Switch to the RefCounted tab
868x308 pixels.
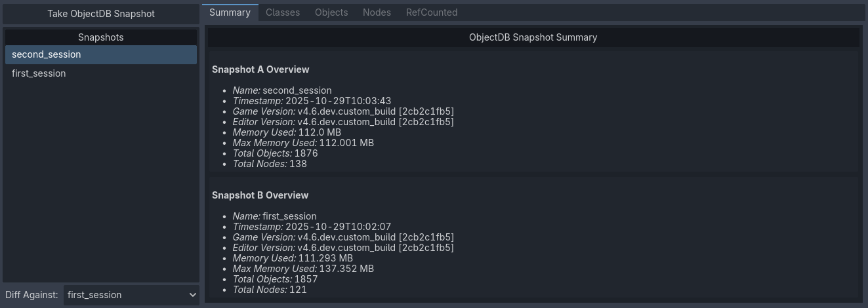click(431, 12)
